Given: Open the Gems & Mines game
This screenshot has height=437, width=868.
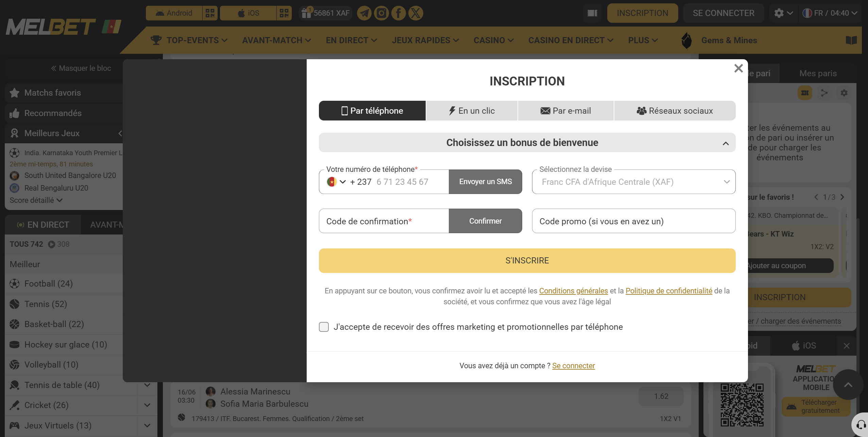Looking at the screenshot, I should pos(719,41).
